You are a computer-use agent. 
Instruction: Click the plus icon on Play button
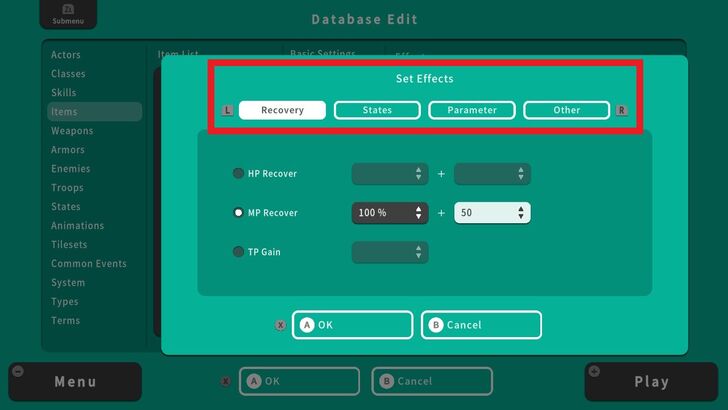point(595,371)
